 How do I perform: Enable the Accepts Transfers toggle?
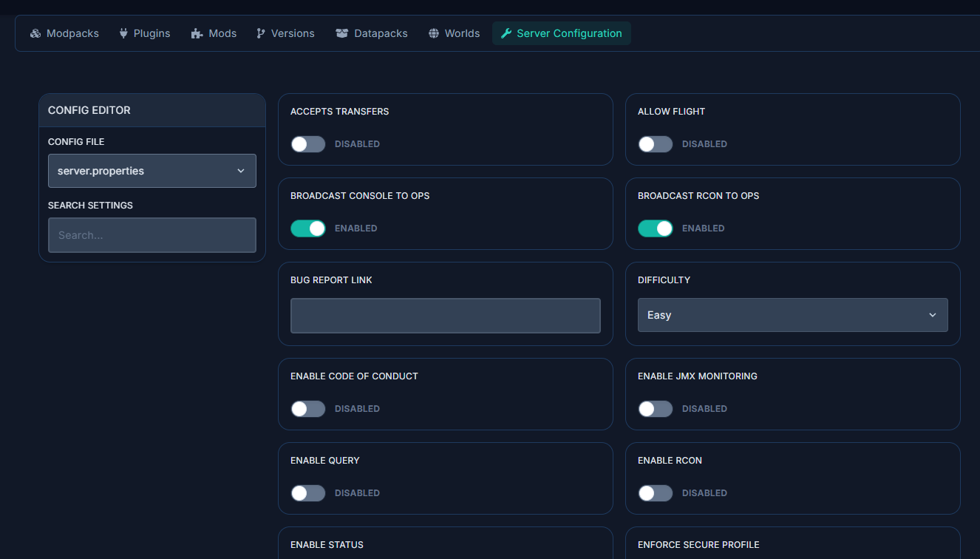point(308,144)
